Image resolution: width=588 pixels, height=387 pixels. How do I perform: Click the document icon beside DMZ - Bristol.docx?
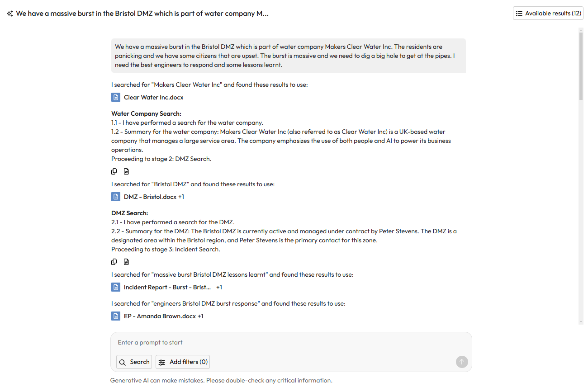tap(116, 197)
